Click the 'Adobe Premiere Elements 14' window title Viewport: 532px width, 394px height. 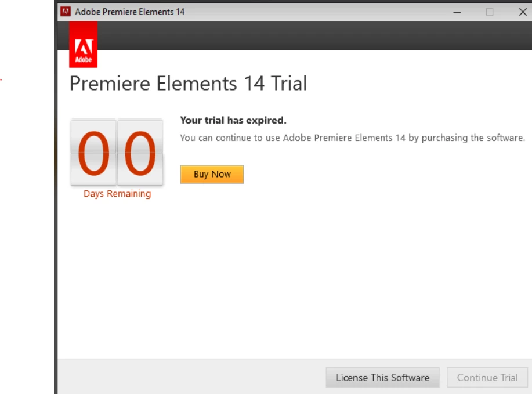129,12
